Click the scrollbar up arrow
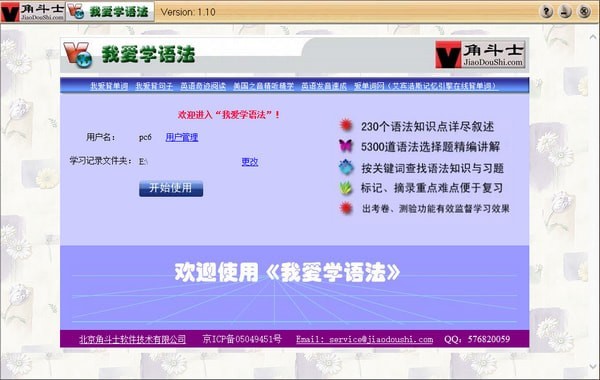This screenshot has width=600, height=380. pos(593,37)
